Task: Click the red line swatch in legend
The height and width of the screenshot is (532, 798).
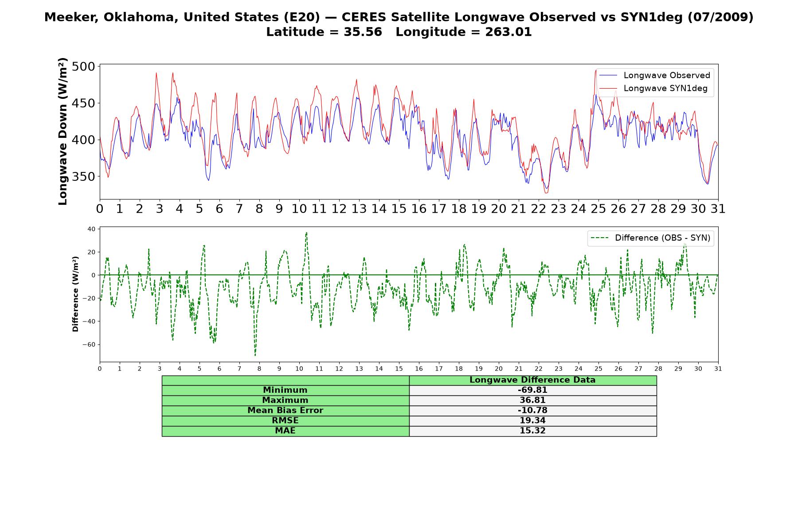Action: click(608, 88)
